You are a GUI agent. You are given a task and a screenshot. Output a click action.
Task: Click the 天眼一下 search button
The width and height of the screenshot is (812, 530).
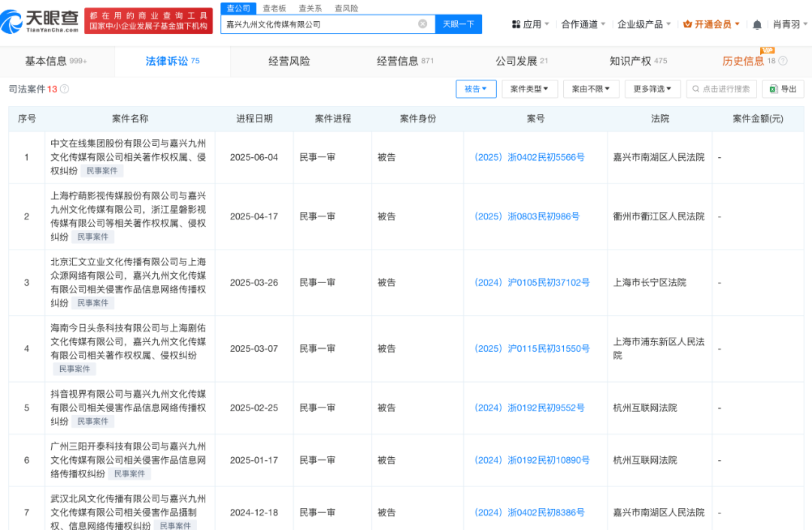point(459,24)
